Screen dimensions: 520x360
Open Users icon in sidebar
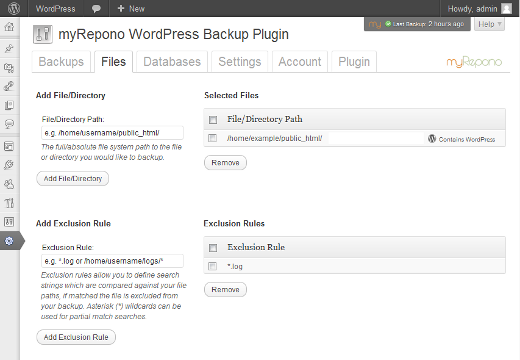(x=9, y=184)
